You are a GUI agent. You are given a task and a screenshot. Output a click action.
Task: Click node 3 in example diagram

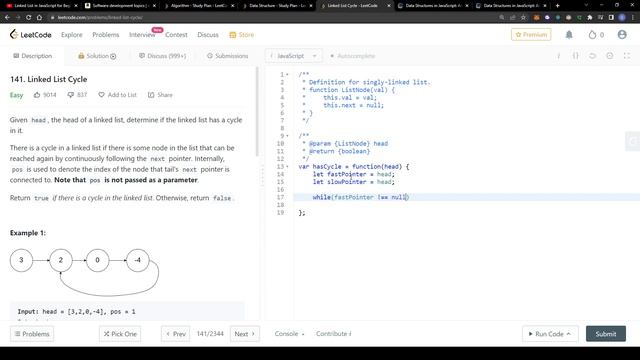[x=21, y=260]
